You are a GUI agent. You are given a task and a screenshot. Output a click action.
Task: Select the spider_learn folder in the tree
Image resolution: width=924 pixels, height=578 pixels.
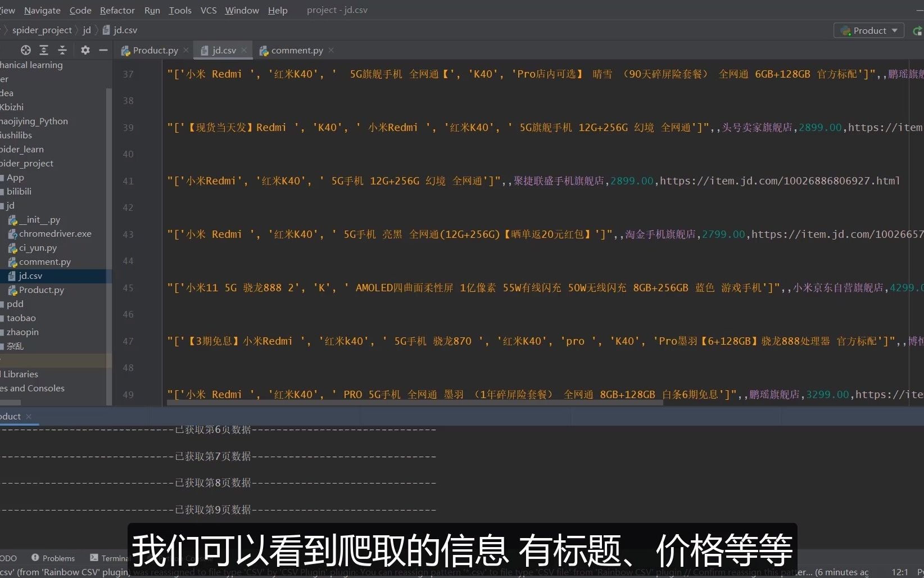[22, 149]
